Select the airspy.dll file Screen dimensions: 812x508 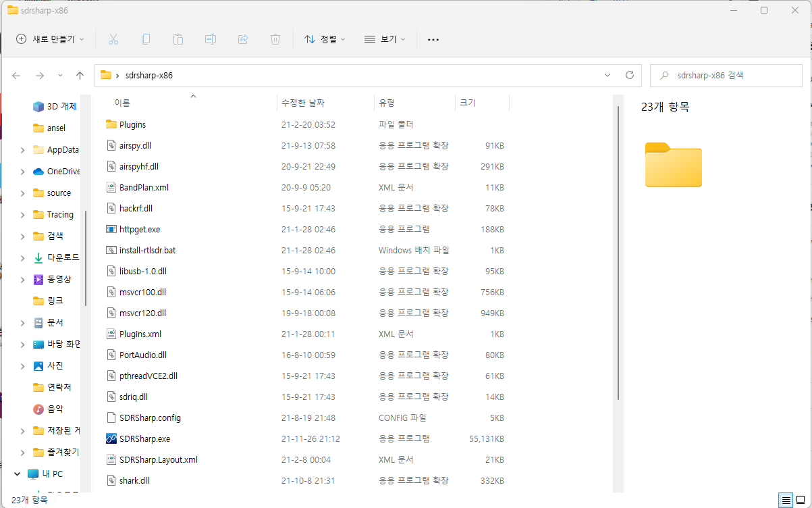click(x=136, y=145)
